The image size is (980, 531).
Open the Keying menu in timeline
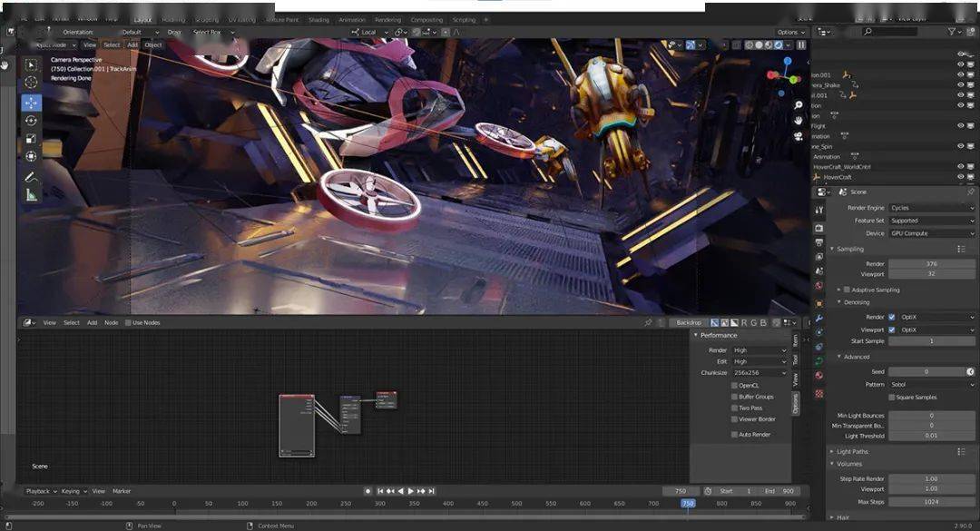pos(71,491)
